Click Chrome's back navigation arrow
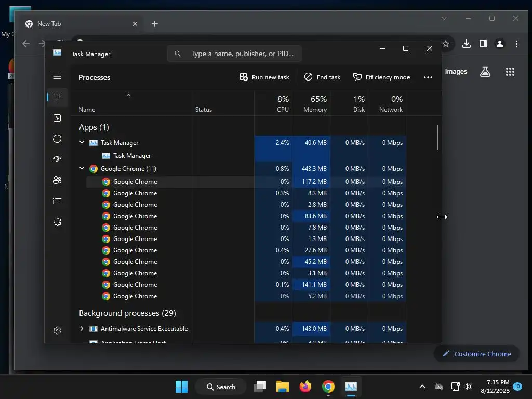 click(26, 44)
